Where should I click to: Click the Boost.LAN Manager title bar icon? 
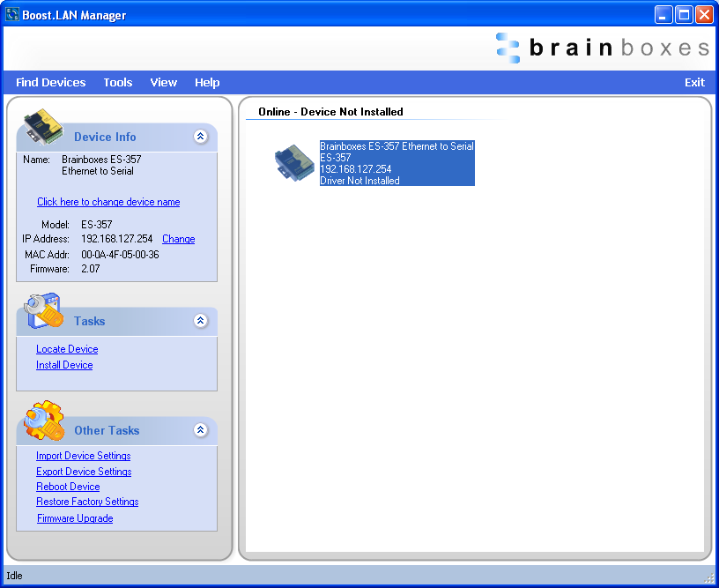click(11, 14)
